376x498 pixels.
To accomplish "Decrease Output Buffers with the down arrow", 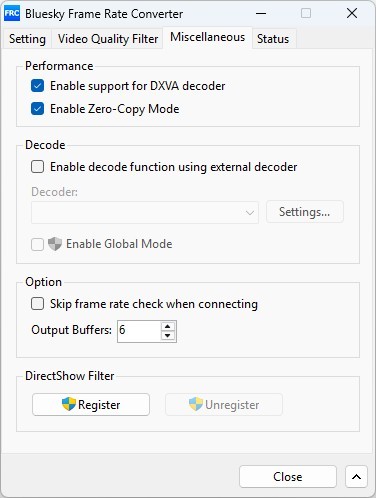I will pos(168,336).
